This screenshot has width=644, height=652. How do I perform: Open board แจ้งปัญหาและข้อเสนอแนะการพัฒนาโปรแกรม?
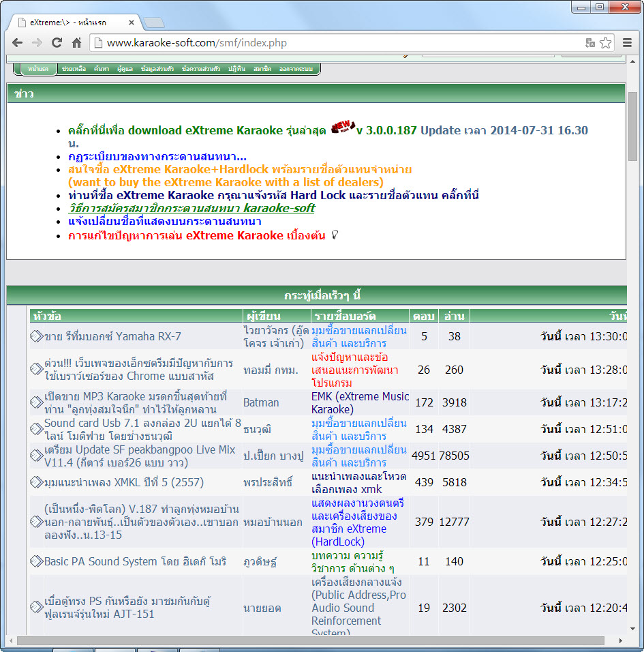click(x=355, y=370)
